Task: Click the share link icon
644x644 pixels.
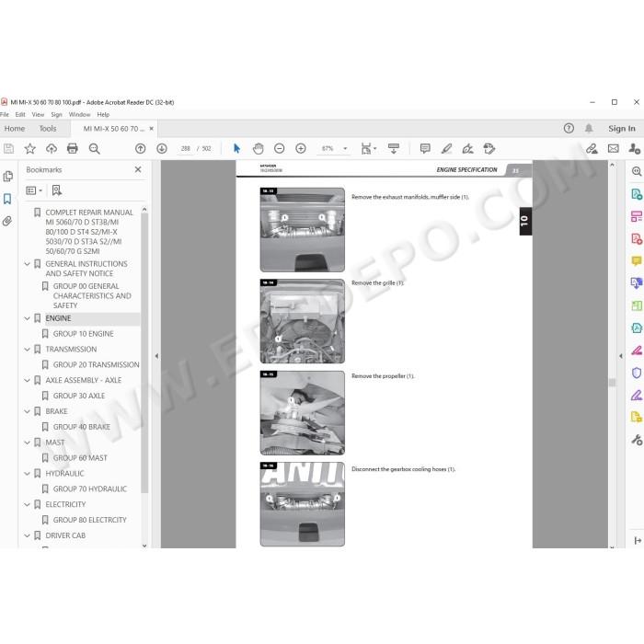Action: tap(592, 149)
